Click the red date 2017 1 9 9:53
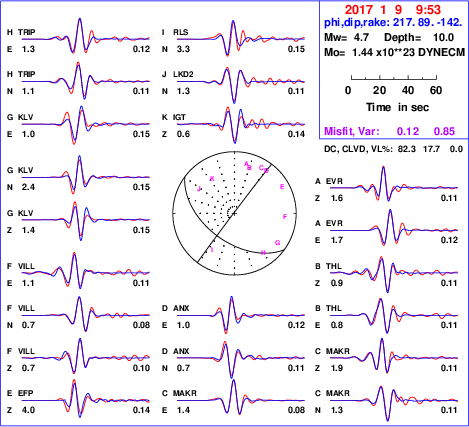The height and width of the screenshot is (427, 469). [393, 10]
